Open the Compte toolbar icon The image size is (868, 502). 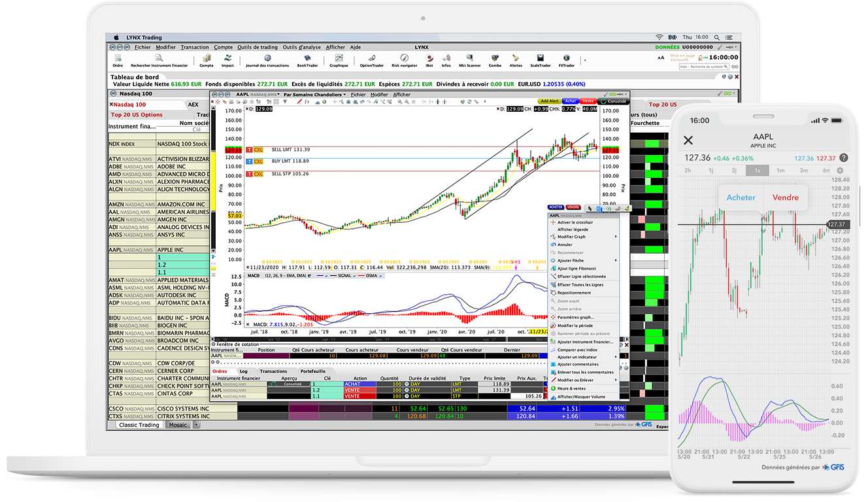point(207,61)
